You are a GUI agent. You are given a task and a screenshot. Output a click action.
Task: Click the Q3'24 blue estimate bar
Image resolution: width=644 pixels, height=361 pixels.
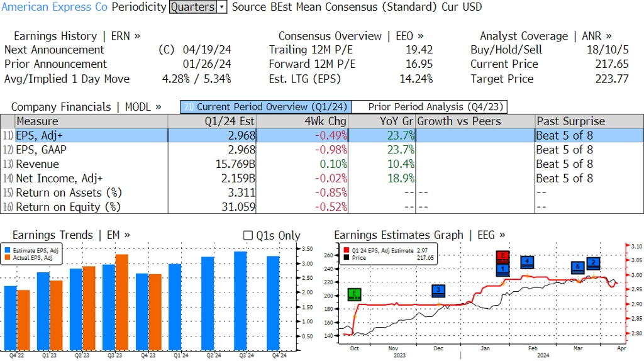click(x=241, y=301)
